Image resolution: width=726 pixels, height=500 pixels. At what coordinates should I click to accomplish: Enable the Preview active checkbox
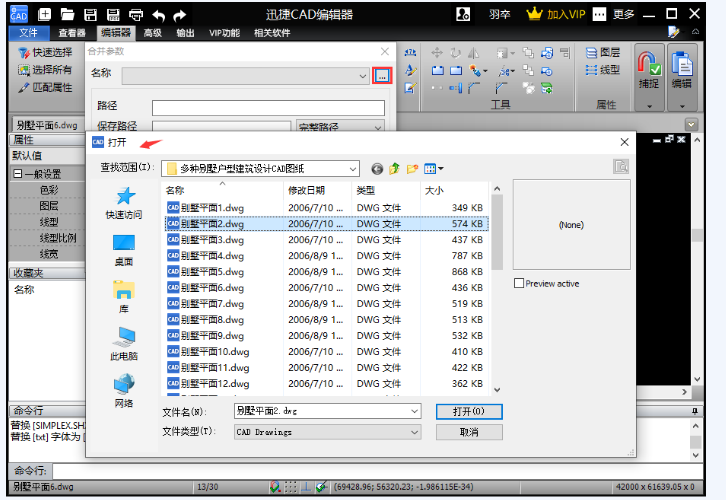519,283
